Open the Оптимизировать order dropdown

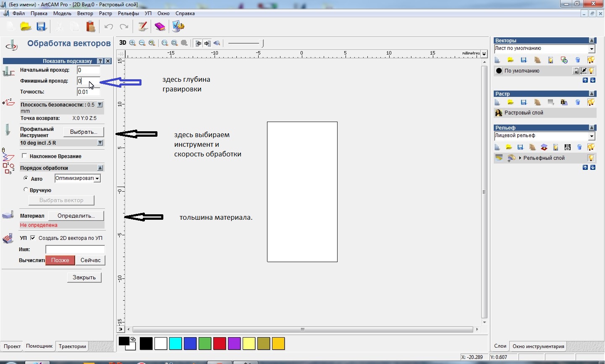click(x=97, y=179)
